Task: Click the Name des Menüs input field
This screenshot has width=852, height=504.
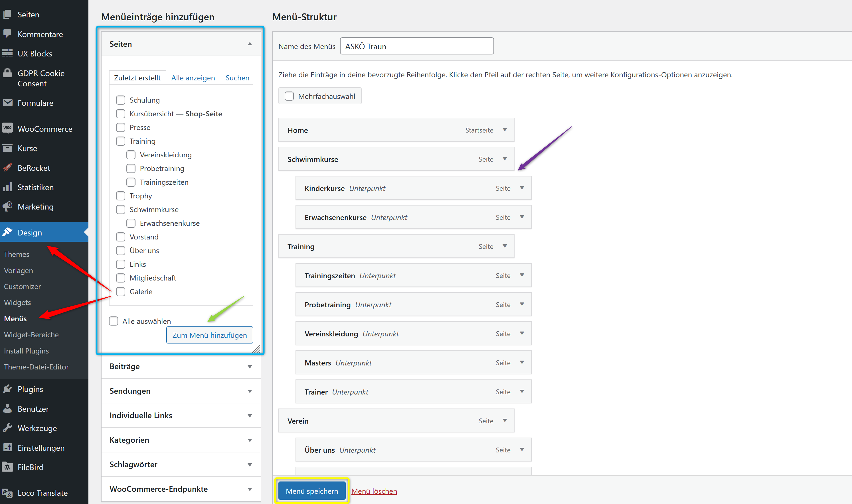Action: click(417, 46)
